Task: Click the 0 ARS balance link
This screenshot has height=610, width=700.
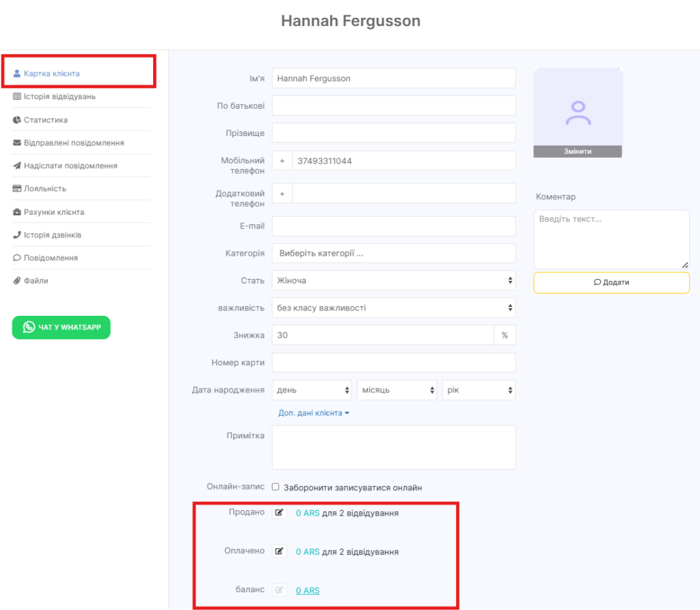Action: pyautogui.click(x=308, y=590)
